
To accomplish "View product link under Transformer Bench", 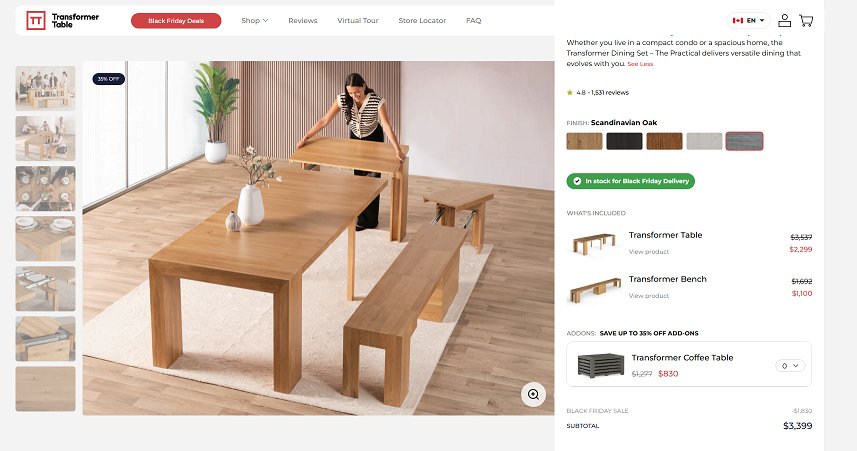I will (x=649, y=296).
